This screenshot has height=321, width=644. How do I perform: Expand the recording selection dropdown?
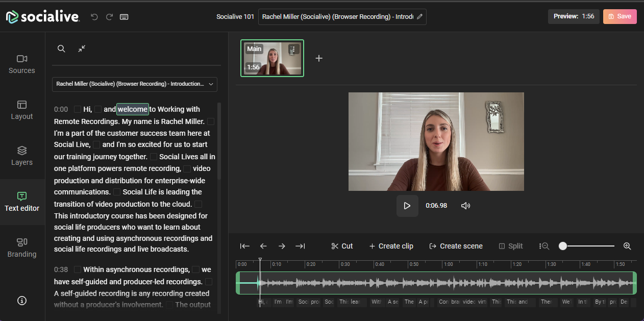135,84
